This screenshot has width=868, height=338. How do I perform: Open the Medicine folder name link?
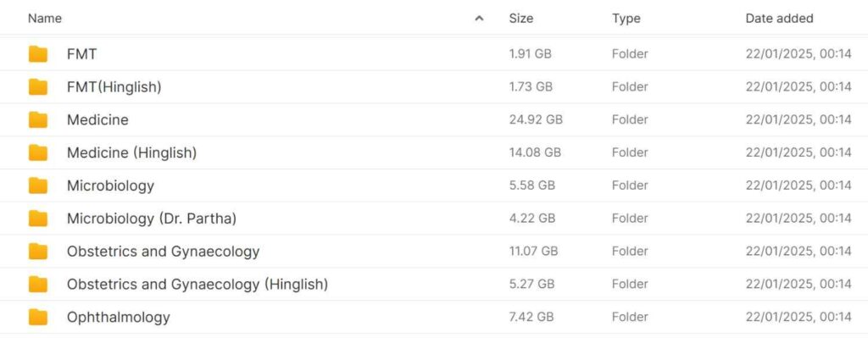tap(97, 119)
